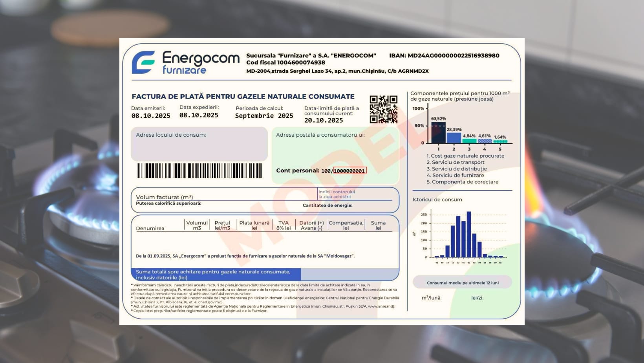Click the Energocom logo emblem
Viewport: 644px width, 363px height.
point(143,62)
